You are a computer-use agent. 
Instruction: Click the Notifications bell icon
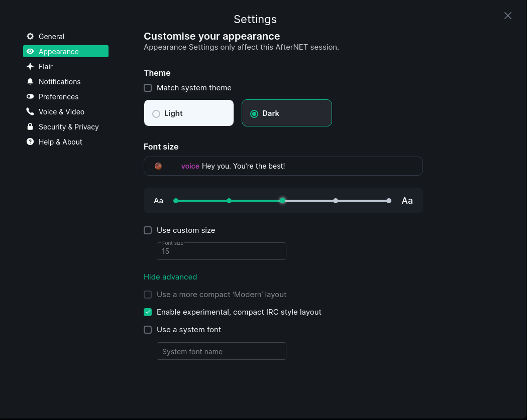(30, 82)
